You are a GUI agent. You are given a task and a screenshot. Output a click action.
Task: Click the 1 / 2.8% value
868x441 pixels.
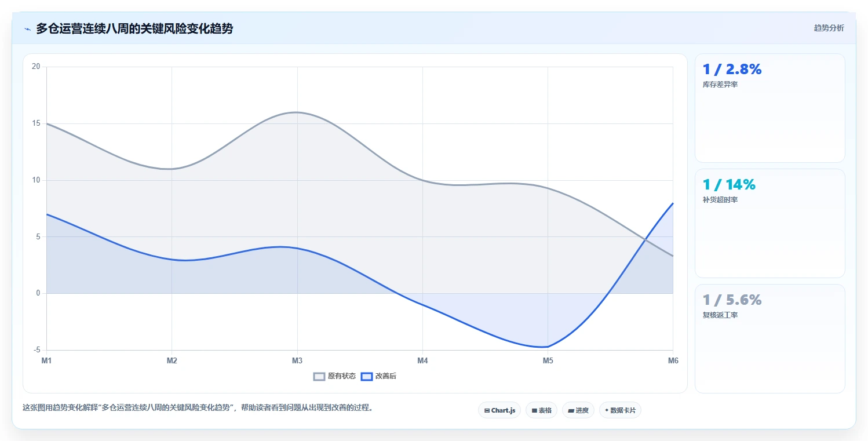point(732,70)
